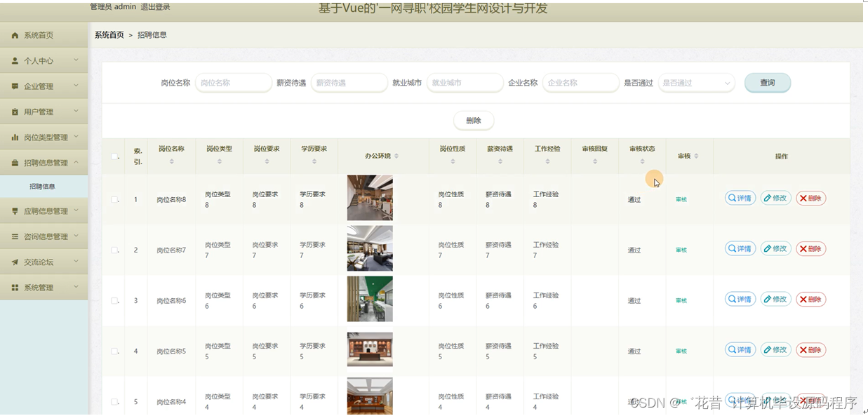The width and height of the screenshot is (868, 416).
Task: Select the 招聘信息 submenu item
Action: (x=44, y=186)
